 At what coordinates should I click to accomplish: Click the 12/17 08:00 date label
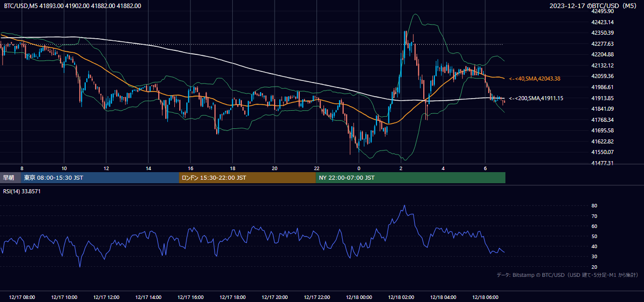tap(22, 297)
